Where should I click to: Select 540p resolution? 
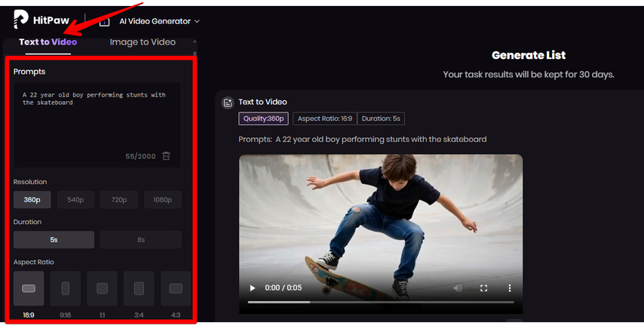(x=75, y=200)
